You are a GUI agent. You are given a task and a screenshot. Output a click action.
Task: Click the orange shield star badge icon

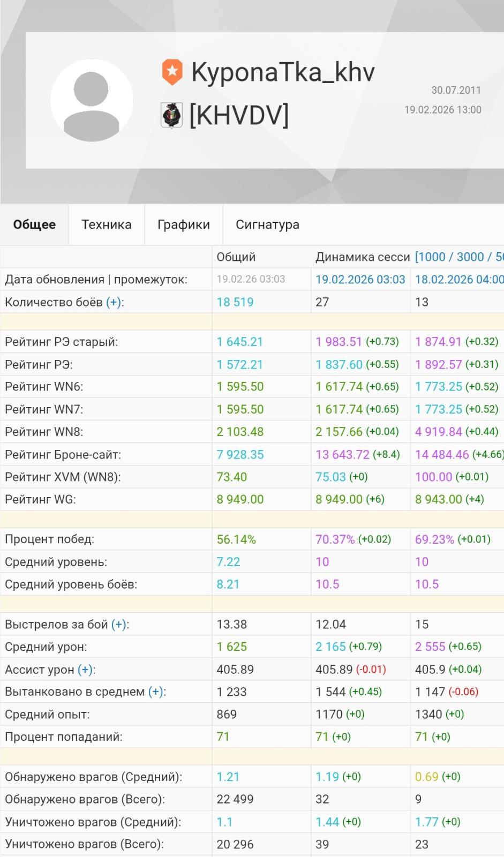tap(172, 72)
